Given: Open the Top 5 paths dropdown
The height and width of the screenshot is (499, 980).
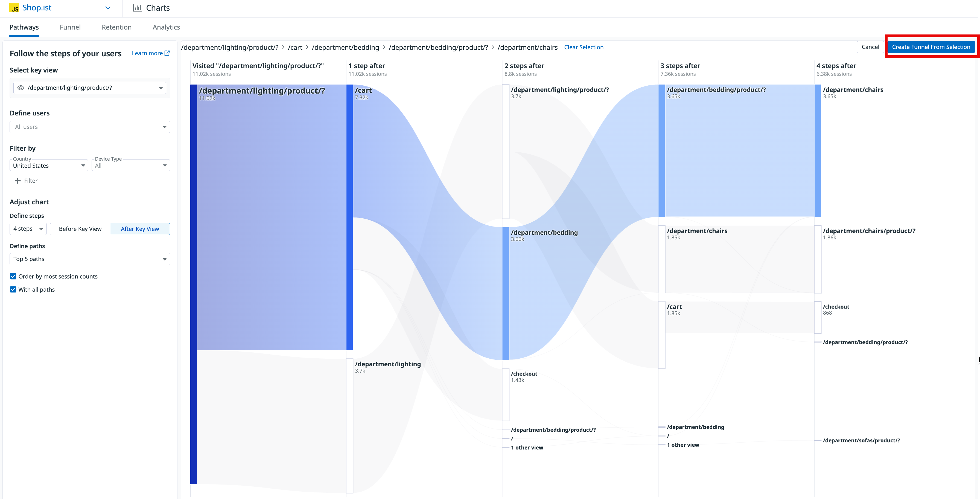Looking at the screenshot, I should point(90,259).
